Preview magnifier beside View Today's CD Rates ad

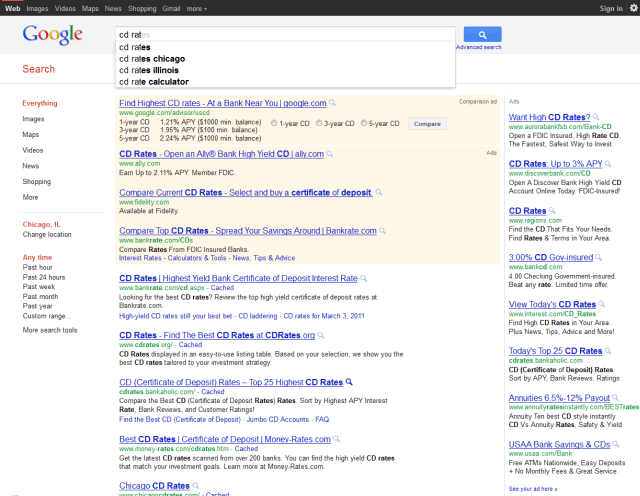602,304
